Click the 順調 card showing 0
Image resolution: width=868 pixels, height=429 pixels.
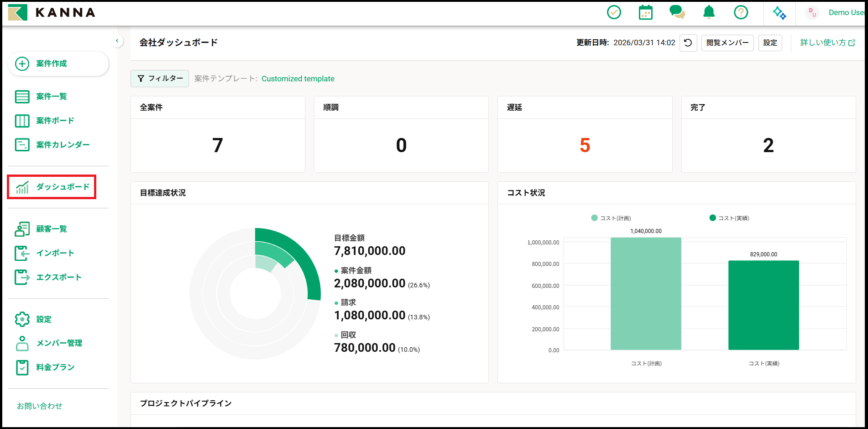coord(401,134)
